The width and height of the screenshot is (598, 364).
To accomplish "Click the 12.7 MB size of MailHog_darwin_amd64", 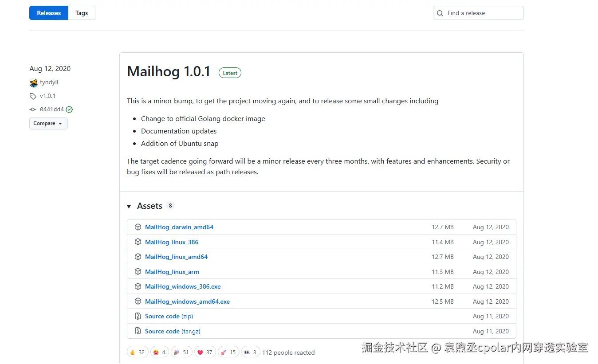I will coord(443,227).
